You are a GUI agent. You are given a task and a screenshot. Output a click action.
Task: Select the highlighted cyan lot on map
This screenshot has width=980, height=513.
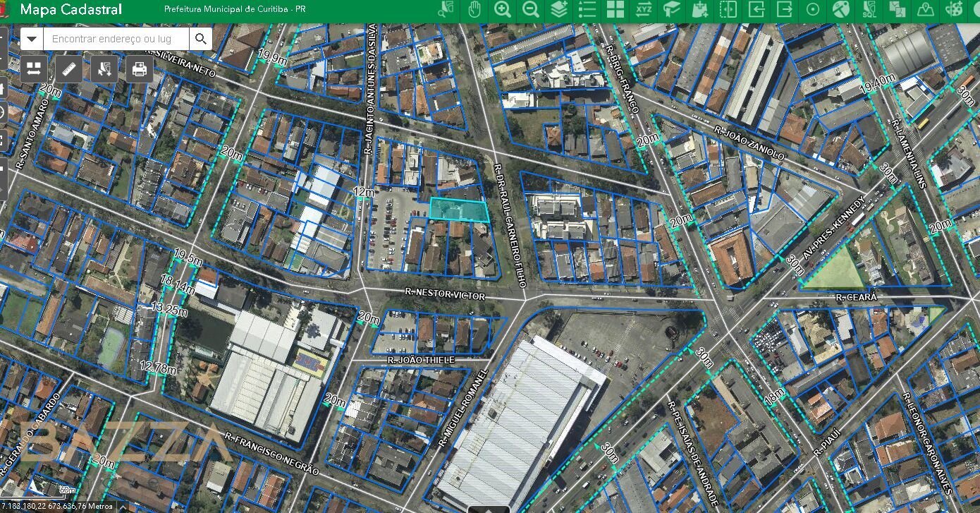pos(459,210)
